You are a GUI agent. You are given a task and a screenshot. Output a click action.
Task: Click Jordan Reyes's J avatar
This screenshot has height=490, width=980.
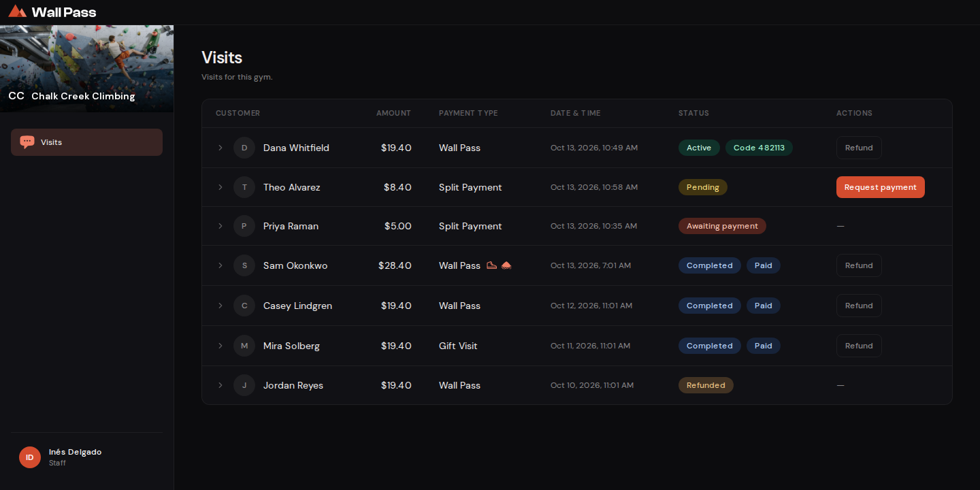pyautogui.click(x=244, y=385)
